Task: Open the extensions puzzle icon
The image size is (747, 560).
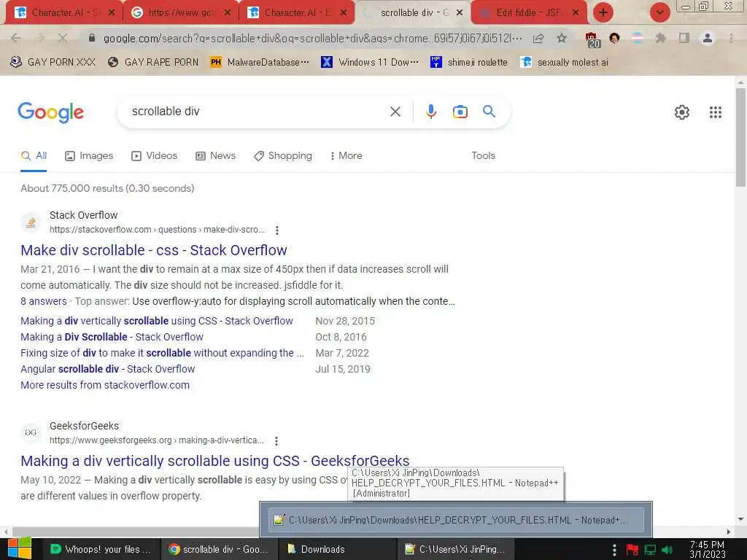Action: (x=660, y=38)
